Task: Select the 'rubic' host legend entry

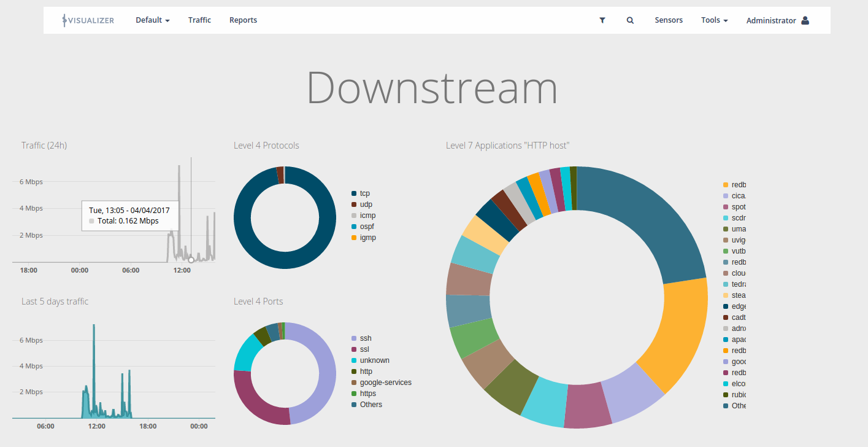Action: pos(734,395)
